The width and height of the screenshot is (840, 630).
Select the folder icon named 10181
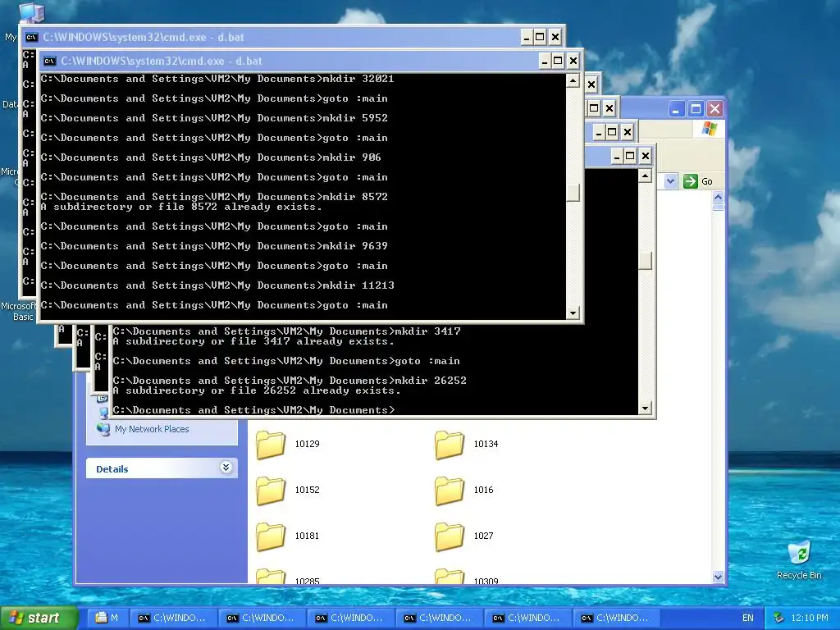[271, 536]
